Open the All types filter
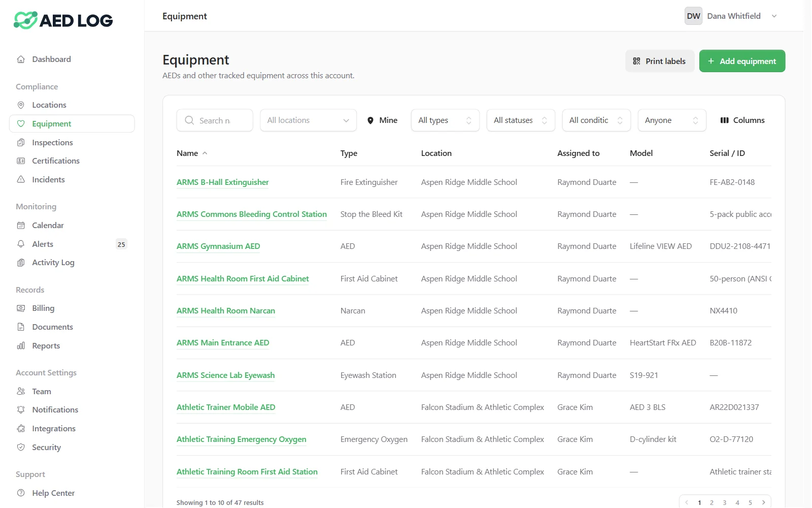Screen dimensions: 812x508 pyautogui.click(x=445, y=120)
